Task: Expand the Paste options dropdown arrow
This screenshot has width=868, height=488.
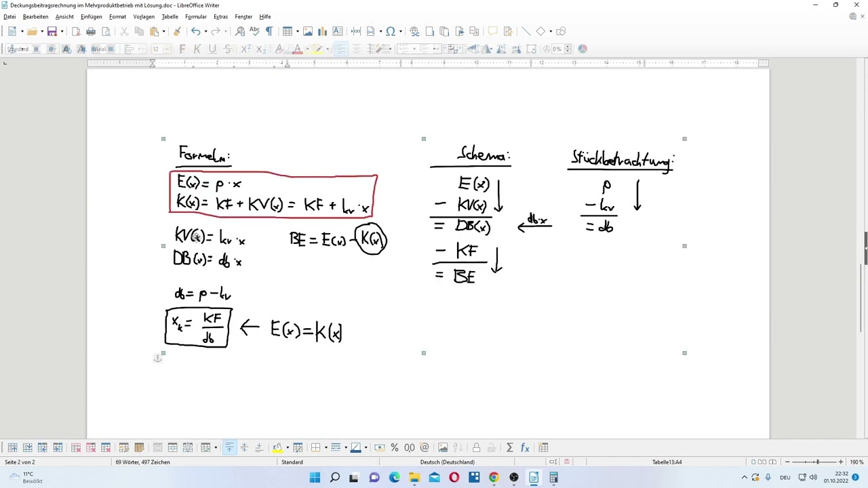Action: [x=163, y=31]
